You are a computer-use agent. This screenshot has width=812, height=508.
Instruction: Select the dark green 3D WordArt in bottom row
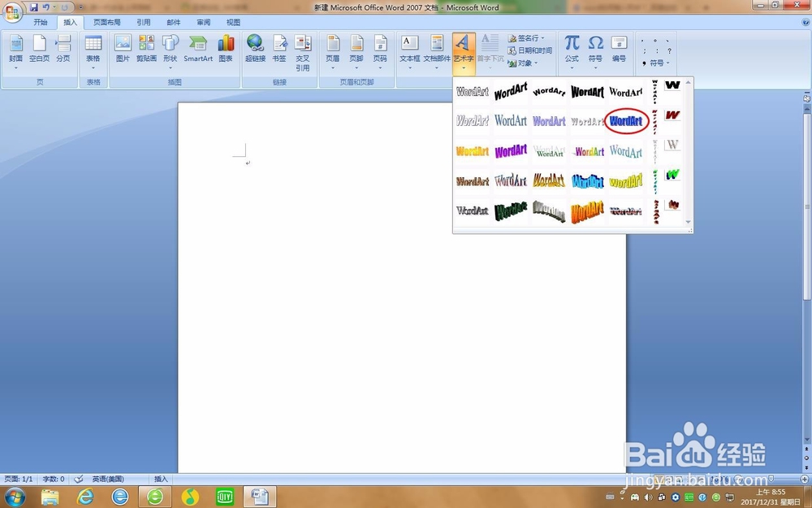[x=511, y=211]
